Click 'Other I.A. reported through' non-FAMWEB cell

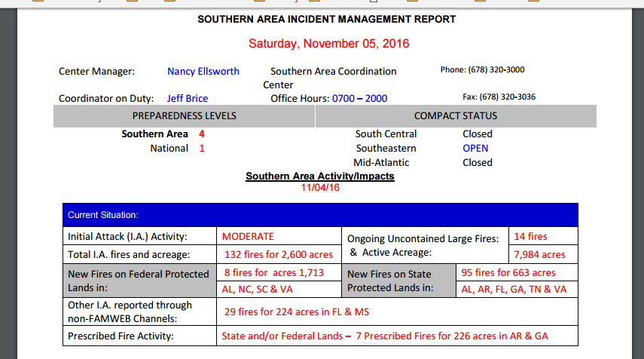point(139,311)
